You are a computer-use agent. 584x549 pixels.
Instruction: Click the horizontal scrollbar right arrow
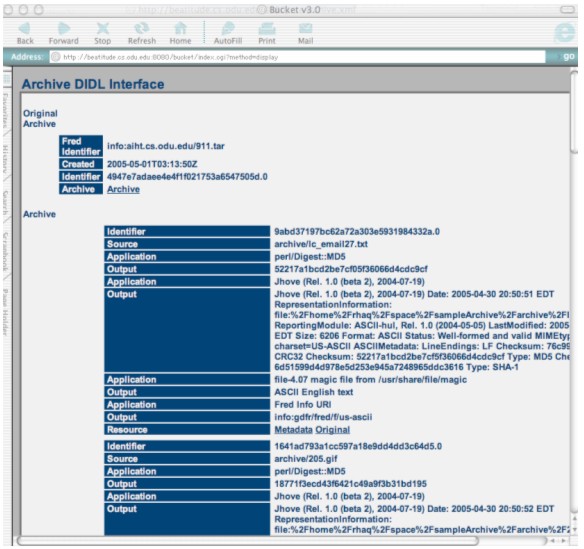point(565,540)
